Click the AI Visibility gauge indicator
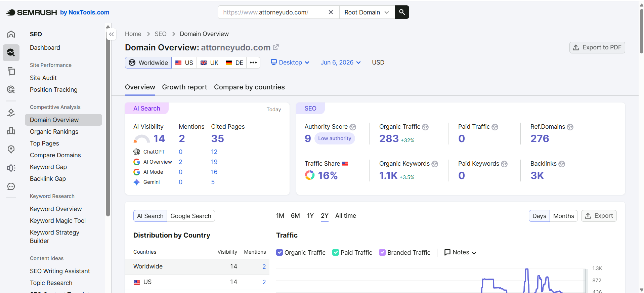The width and height of the screenshot is (644, 293). click(141, 139)
